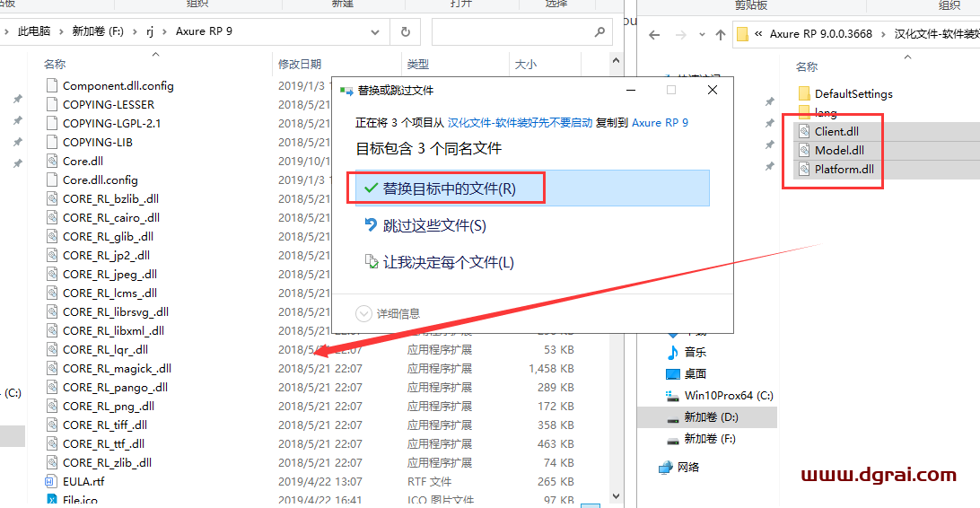Select 新加卷 (F:) in left breadcrumb path
This screenshot has height=508, width=980.
[x=98, y=31]
